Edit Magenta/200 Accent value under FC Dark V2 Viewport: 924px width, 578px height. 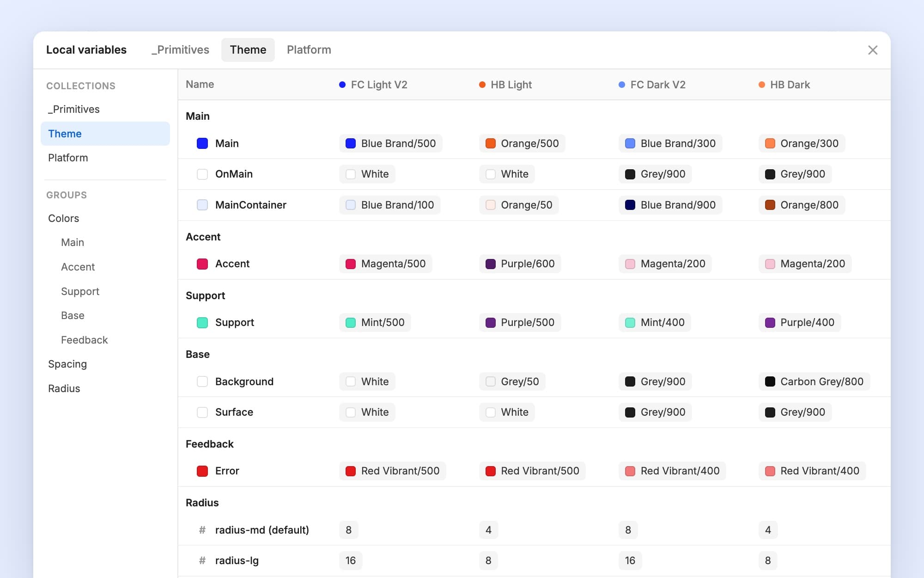pyautogui.click(x=665, y=264)
